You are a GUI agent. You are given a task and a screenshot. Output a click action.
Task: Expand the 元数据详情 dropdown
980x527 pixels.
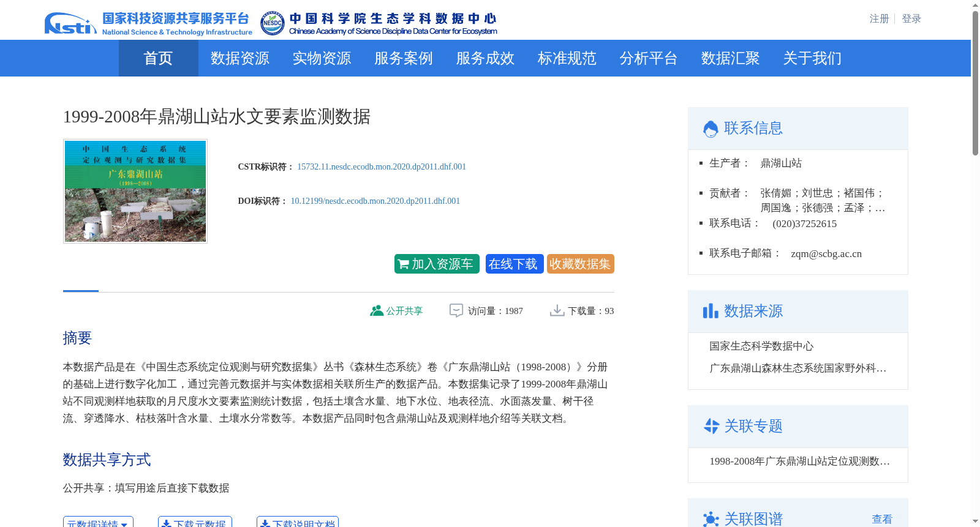(98, 523)
